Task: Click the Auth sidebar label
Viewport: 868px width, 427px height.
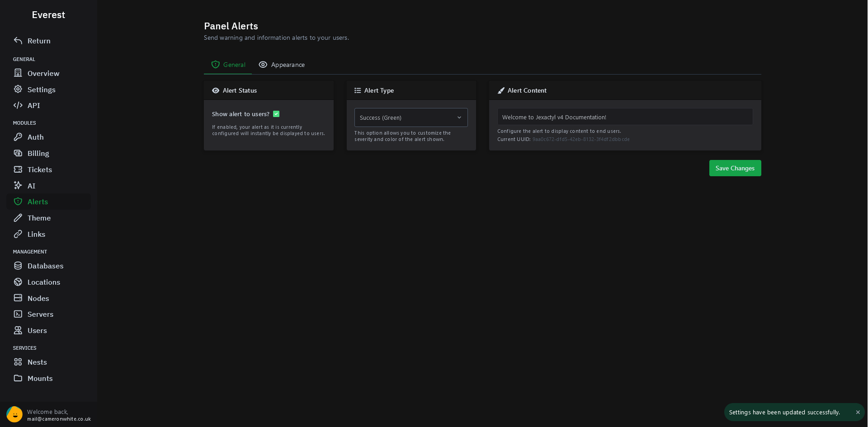Action: click(x=35, y=137)
